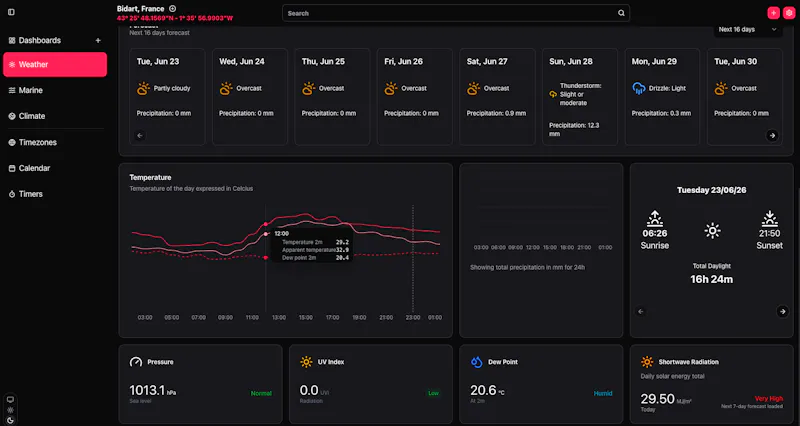Click the Humid dew point status label
This screenshot has height=426, width=800.
[603, 393]
